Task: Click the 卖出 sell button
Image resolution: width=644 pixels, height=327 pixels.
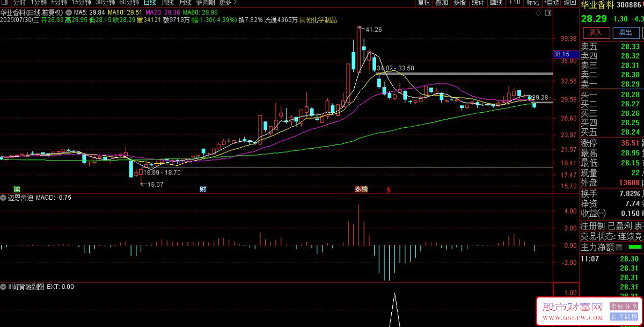Action: (x=626, y=32)
